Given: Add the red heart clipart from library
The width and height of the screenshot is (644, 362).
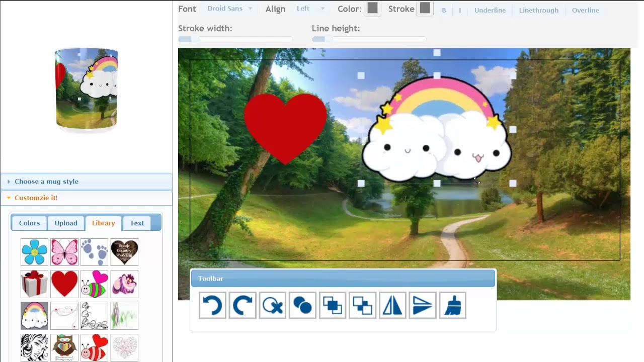Looking at the screenshot, I should tap(64, 284).
